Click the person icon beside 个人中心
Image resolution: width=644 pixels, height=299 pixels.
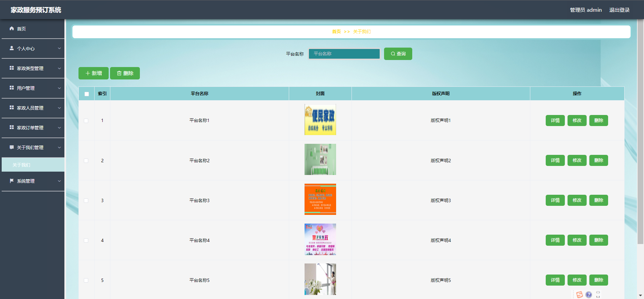[12, 48]
